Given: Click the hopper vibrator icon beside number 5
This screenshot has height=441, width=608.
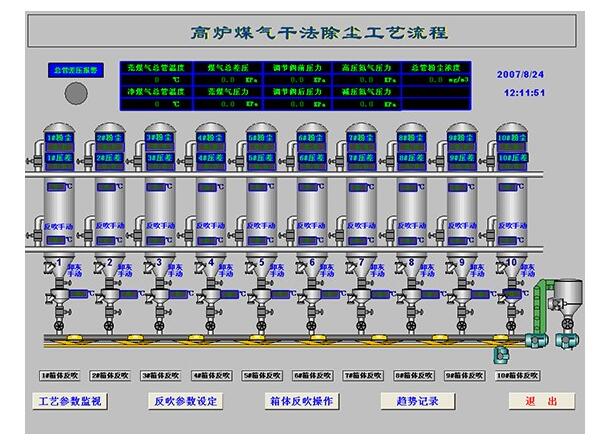Looking at the screenshot, I should click(251, 268).
